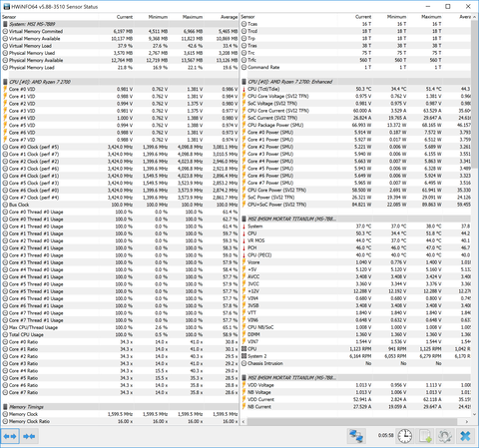Click the chip icon of System: MSI MS-7B89 header
479x448 pixels.
tap(5, 24)
